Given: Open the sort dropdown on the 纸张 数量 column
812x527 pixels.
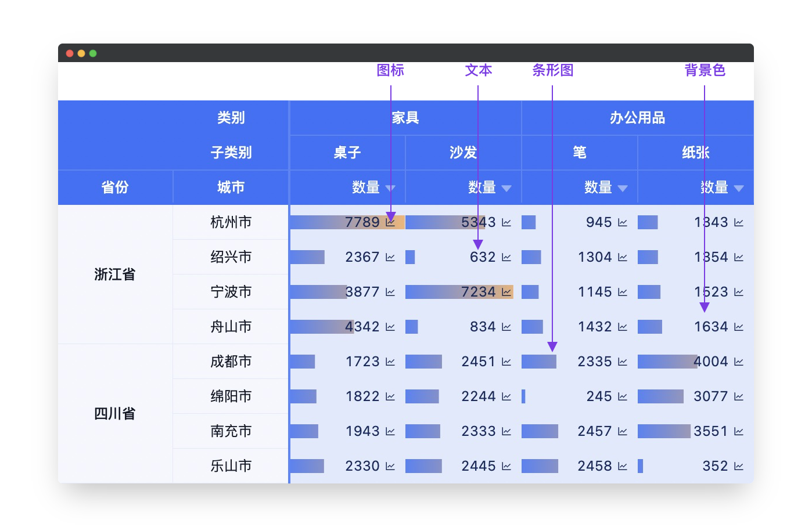Looking at the screenshot, I should [739, 187].
